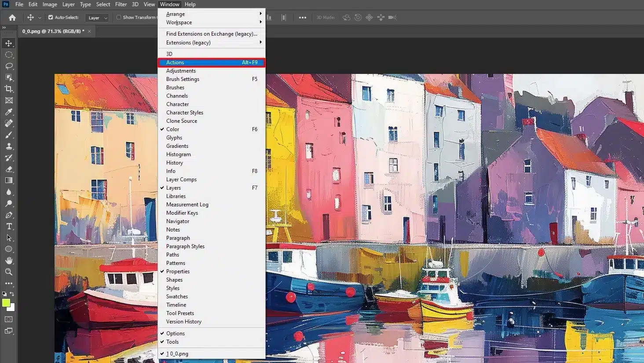Click 3D orbit camera icon
Screen dimensions: 644x363
347,18
